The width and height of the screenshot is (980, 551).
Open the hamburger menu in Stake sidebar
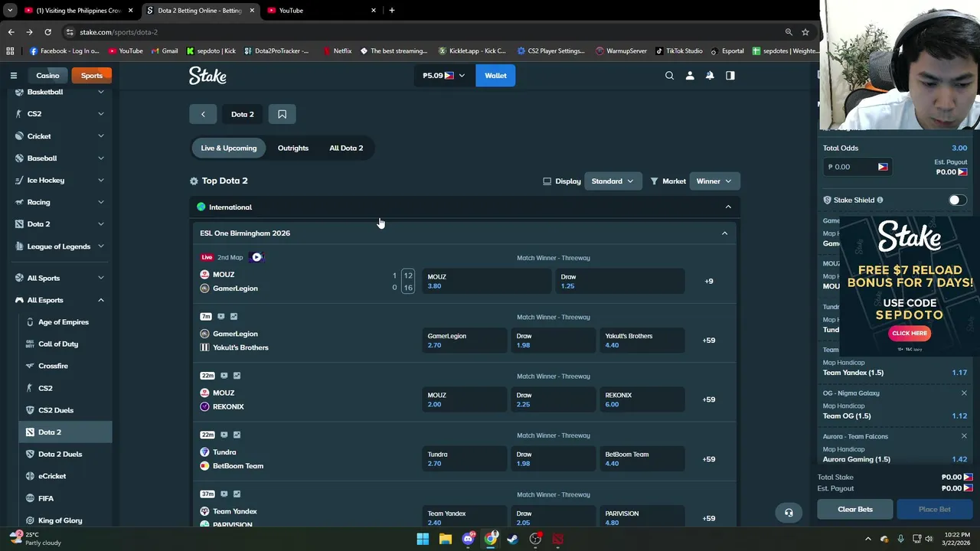13,75
